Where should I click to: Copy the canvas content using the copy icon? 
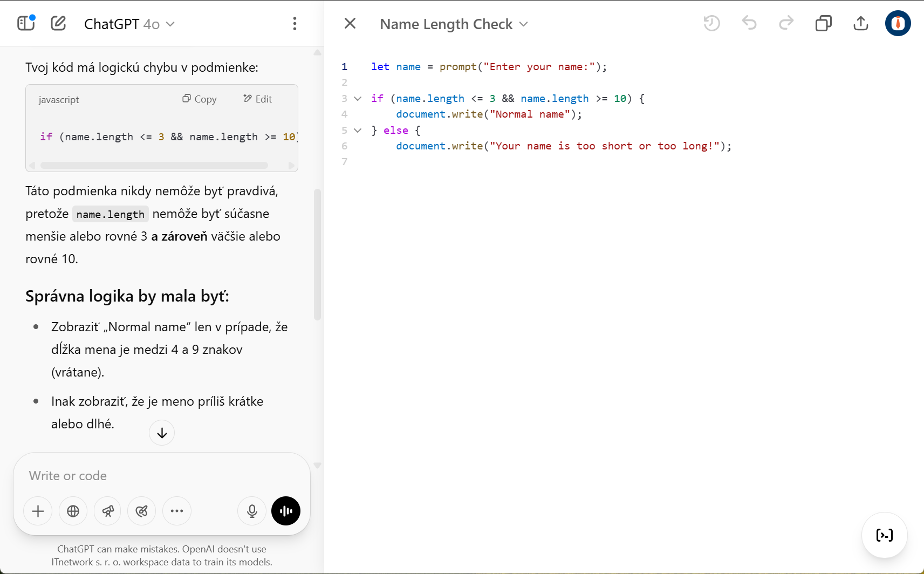824,23
